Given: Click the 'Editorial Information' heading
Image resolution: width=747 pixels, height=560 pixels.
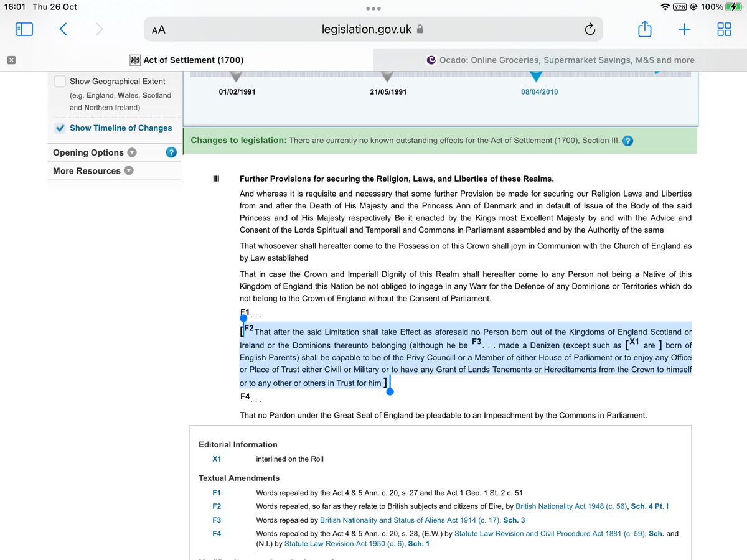Looking at the screenshot, I should [238, 444].
